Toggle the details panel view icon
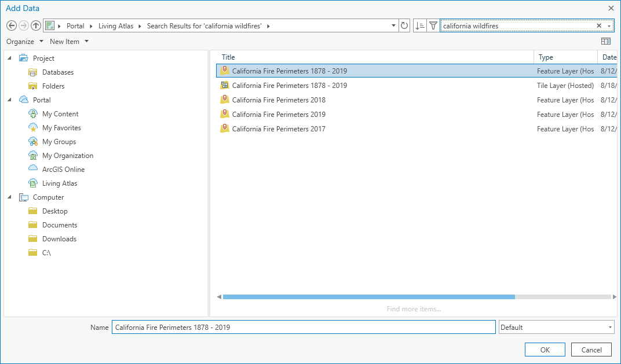The height and width of the screenshot is (364, 621). point(605,41)
